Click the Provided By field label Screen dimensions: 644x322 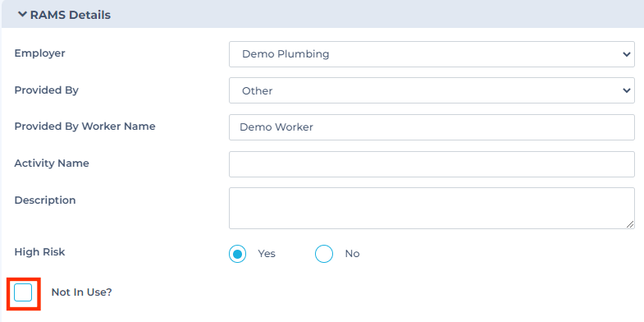(47, 90)
